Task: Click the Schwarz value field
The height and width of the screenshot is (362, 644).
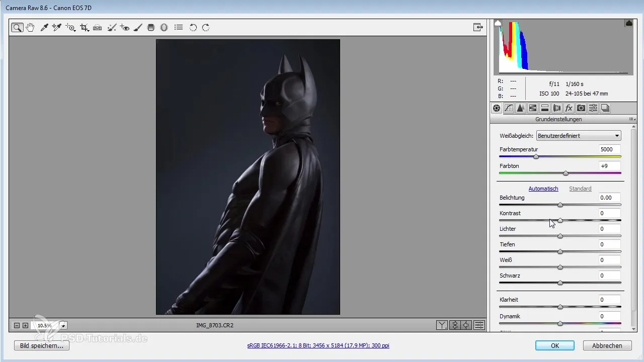Action: [x=609, y=276]
